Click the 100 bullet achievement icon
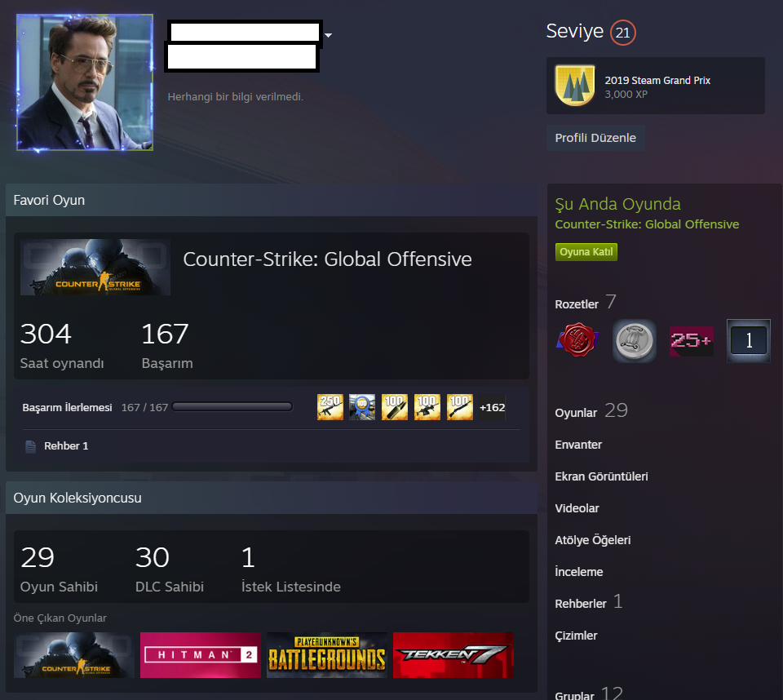 395,407
